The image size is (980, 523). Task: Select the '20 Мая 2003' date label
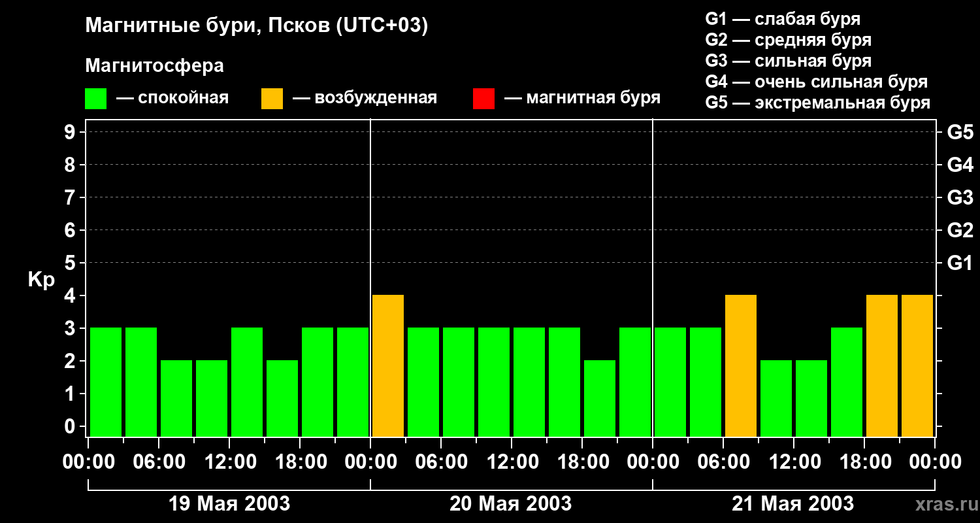coord(510,504)
